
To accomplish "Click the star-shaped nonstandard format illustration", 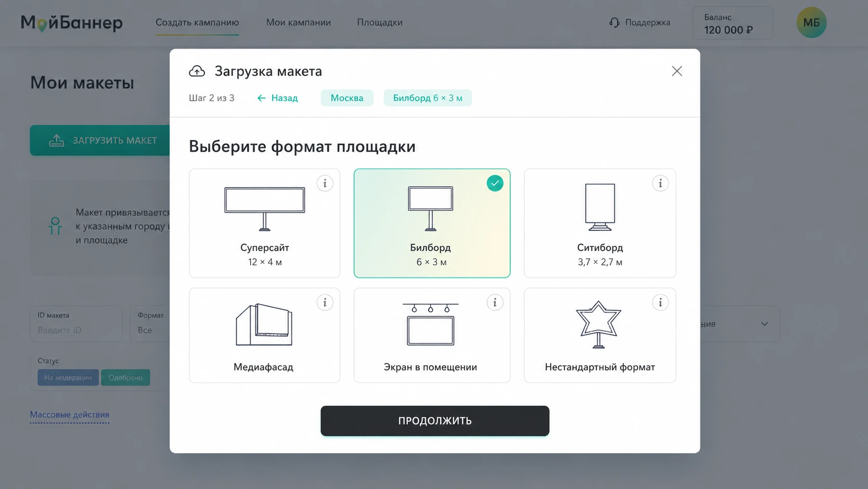I will (599, 325).
